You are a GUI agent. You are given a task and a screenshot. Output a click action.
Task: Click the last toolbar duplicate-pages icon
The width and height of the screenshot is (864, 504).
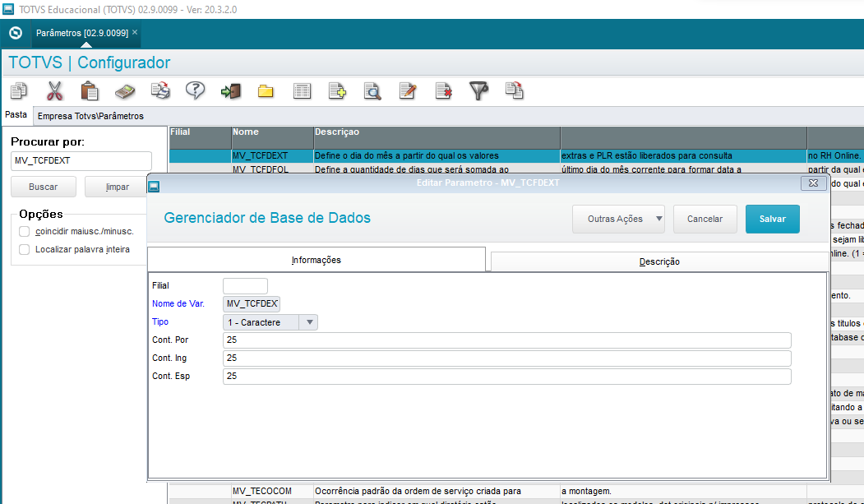tap(514, 91)
